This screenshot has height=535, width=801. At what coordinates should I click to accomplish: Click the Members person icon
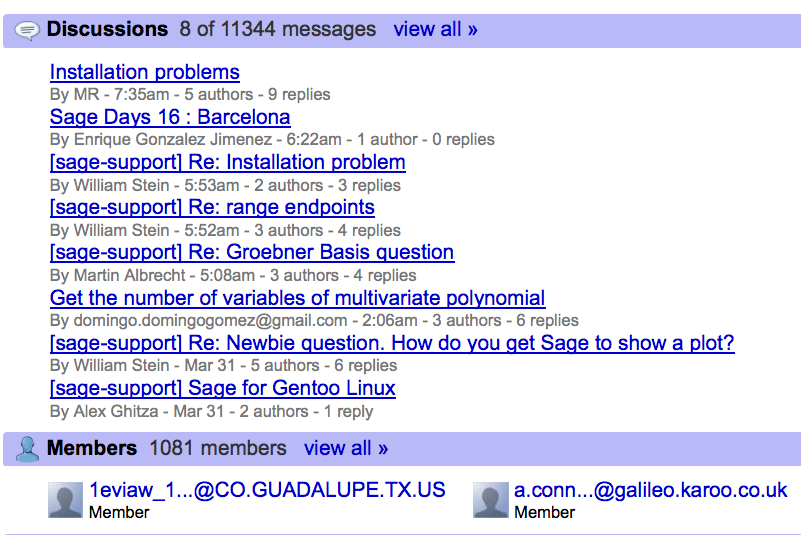27,449
